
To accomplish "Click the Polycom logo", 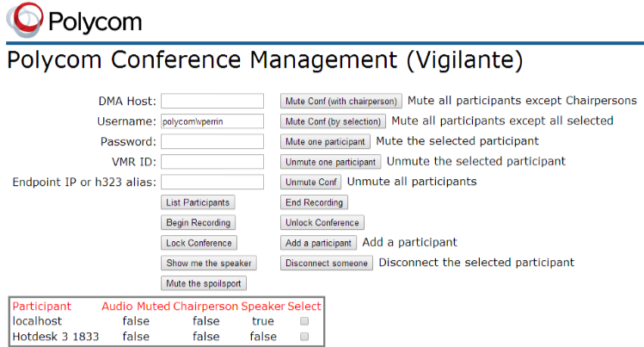I will 74,20.
